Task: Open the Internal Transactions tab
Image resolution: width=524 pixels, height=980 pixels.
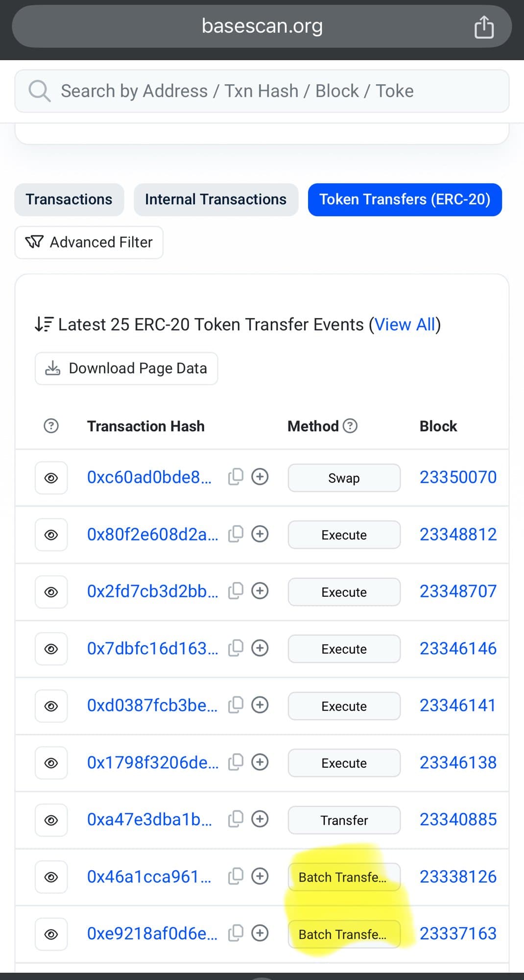Action: point(215,199)
